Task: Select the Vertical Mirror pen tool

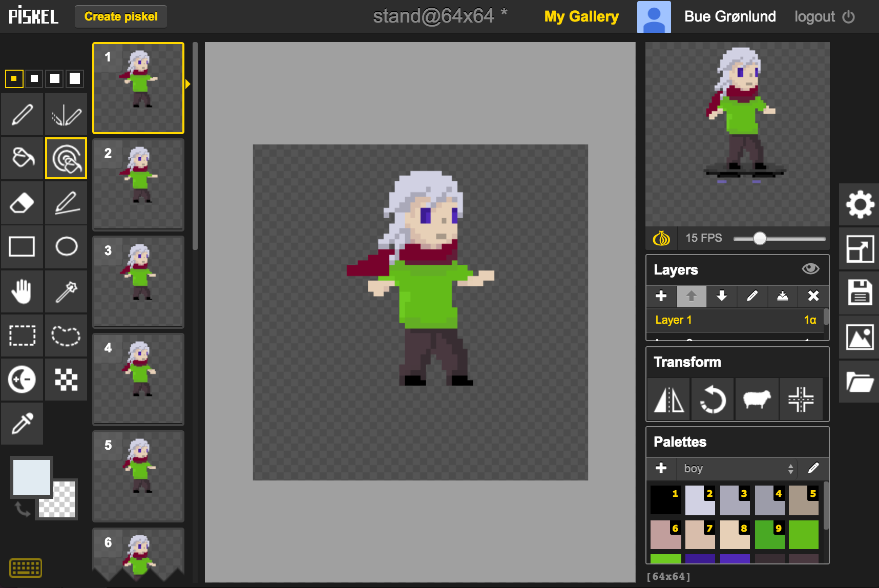Action: pyautogui.click(x=66, y=114)
